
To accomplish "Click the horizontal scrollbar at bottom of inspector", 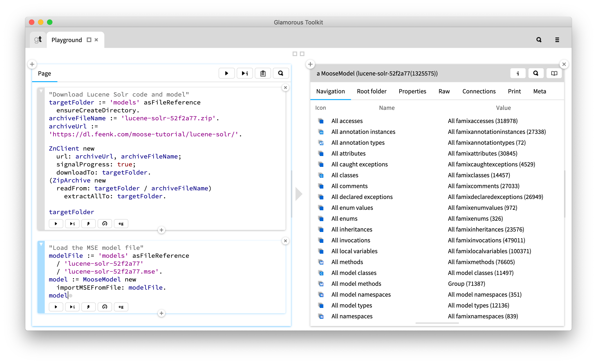I will (x=437, y=323).
